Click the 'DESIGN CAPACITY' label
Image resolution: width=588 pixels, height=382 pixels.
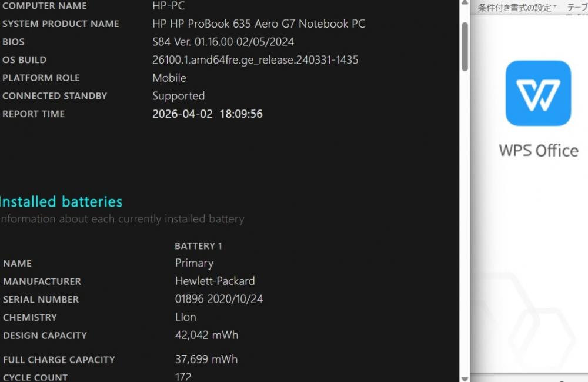[45, 336]
